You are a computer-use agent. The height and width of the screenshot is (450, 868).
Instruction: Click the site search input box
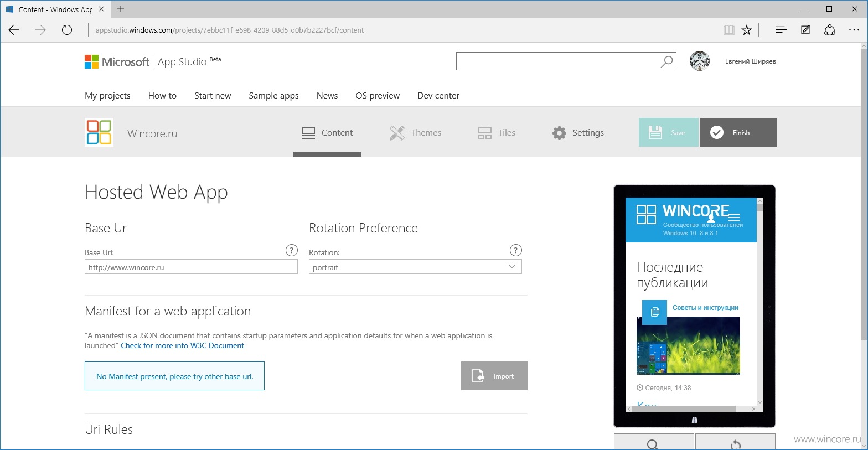[x=557, y=61]
